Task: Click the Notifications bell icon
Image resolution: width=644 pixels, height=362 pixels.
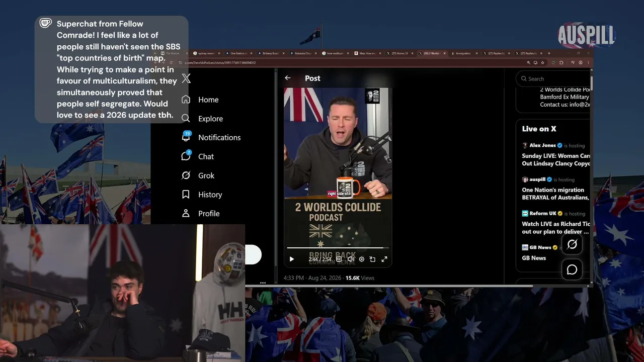Action: tap(186, 137)
